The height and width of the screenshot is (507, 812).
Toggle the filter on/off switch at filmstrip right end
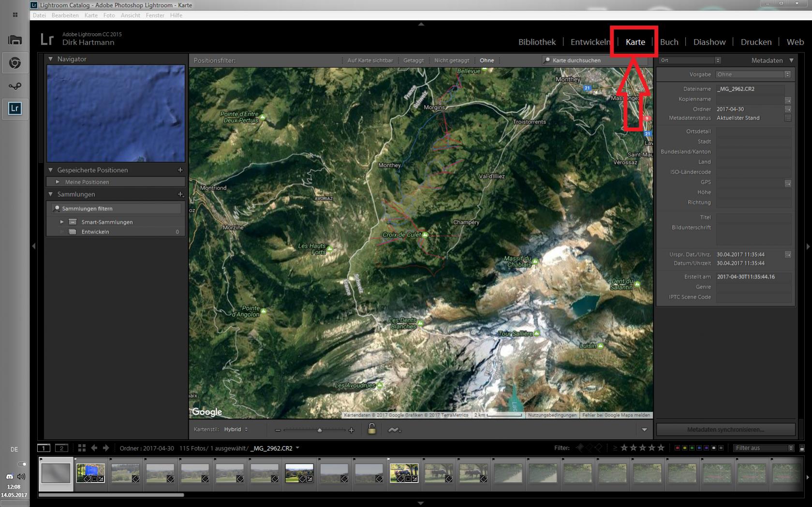coord(802,448)
